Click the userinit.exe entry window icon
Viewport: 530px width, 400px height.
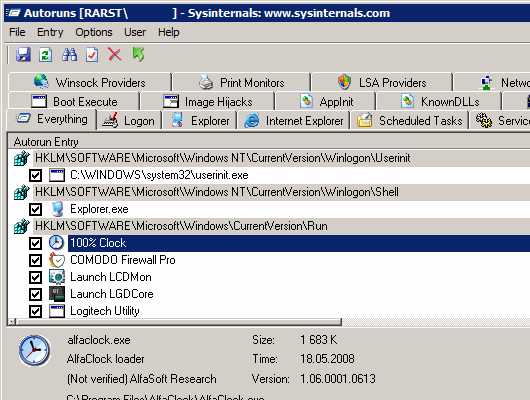click(x=57, y=175)
